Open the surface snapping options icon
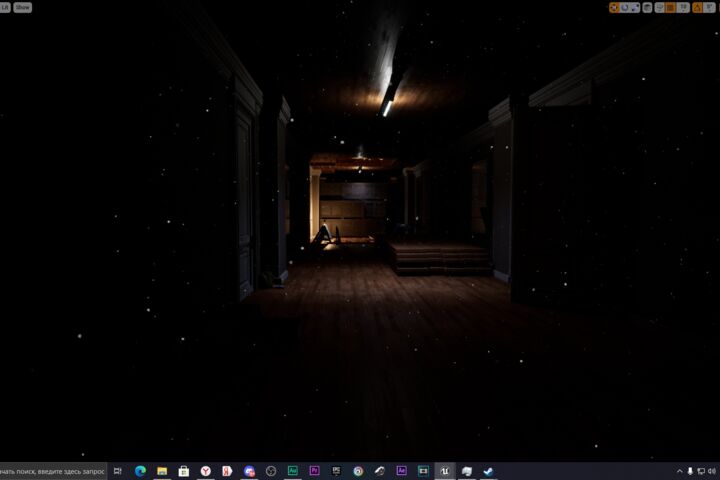The width and height of the screenshot is (720, 480). 659,7
